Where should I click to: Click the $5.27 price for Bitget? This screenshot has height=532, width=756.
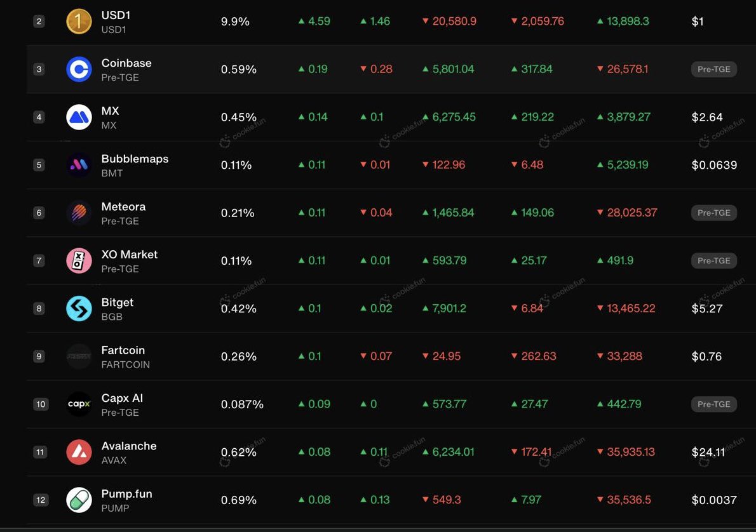tap(707, 309)
